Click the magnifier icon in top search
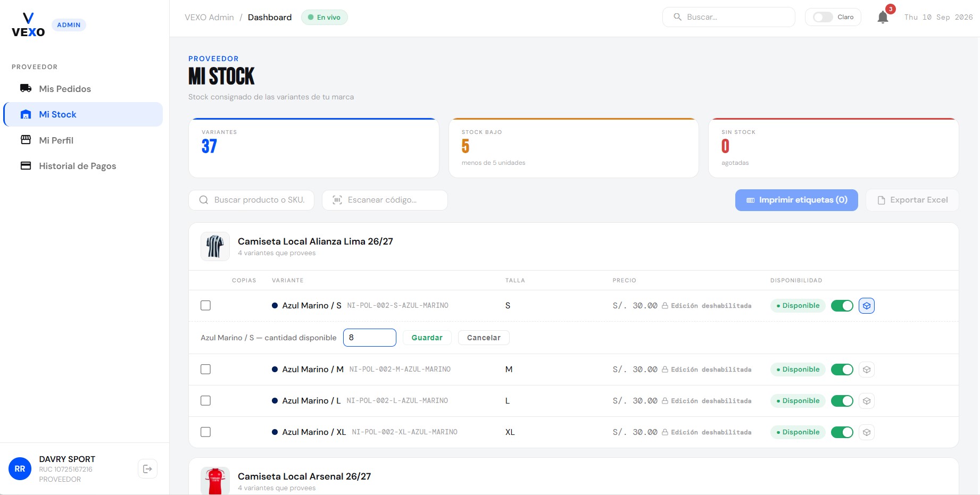 (677, 17)
